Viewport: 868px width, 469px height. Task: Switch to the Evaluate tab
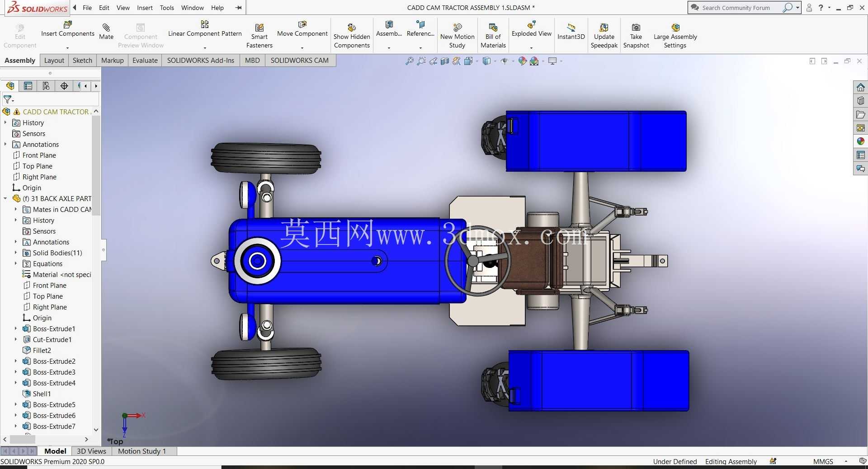[x=145, y=61]
